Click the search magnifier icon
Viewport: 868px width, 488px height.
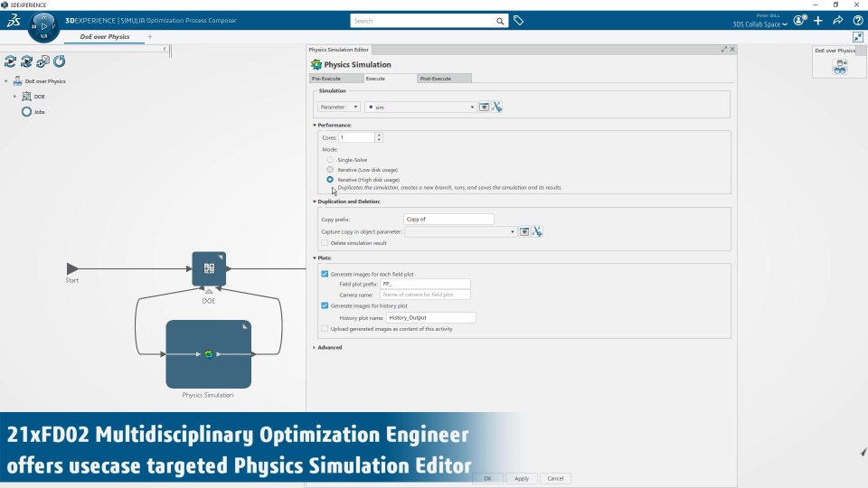(500, 21)
